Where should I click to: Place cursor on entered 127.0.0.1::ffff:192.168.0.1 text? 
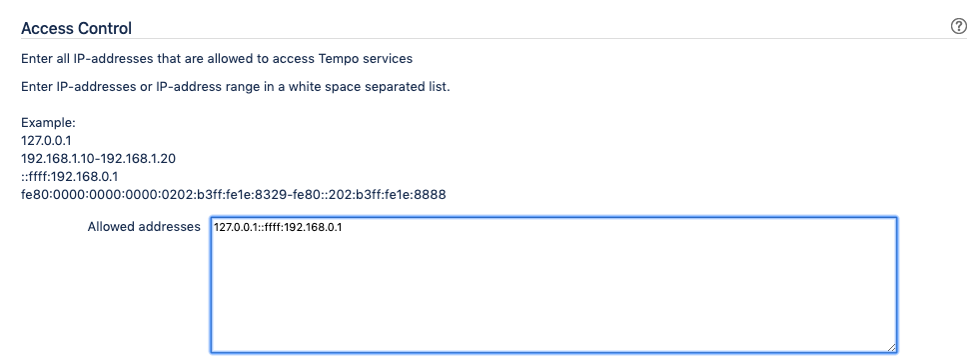coord(278,228)
